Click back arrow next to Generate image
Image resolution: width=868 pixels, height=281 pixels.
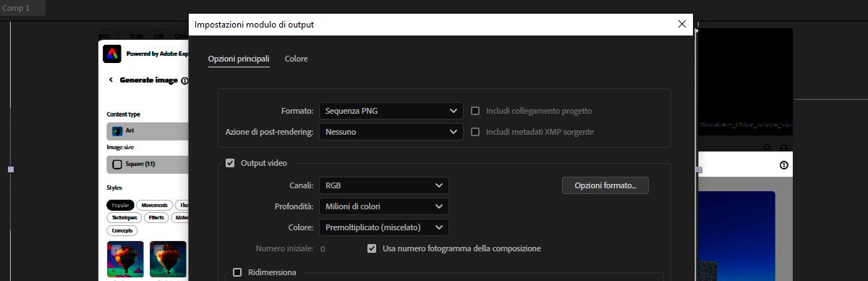tap(111, 80)
